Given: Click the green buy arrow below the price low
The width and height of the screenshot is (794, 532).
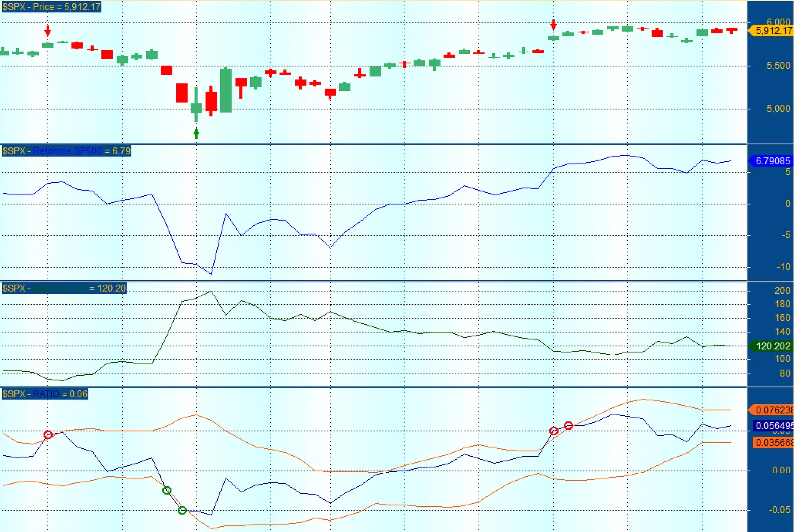Looking at the screenshot, I should coord(196,133).
